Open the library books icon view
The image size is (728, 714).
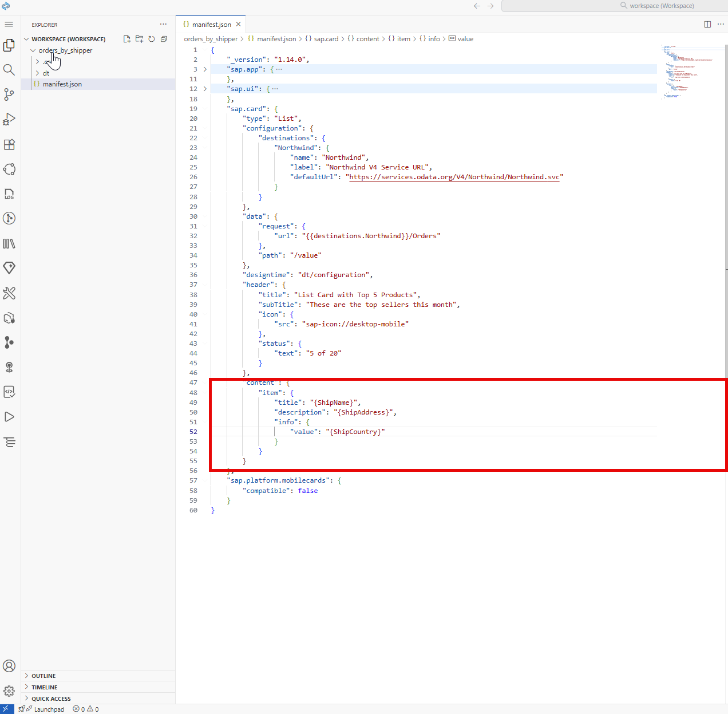[9, 243]
